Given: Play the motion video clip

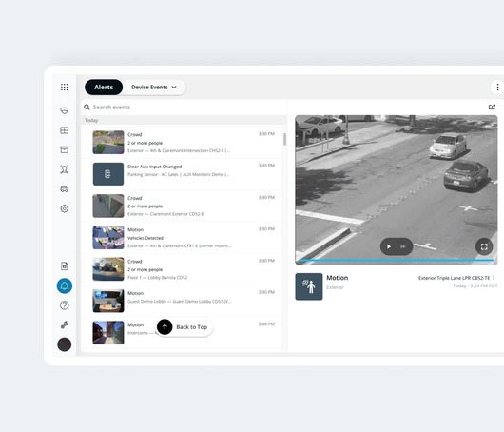Looking at the screenshot, I should [389, 246].
